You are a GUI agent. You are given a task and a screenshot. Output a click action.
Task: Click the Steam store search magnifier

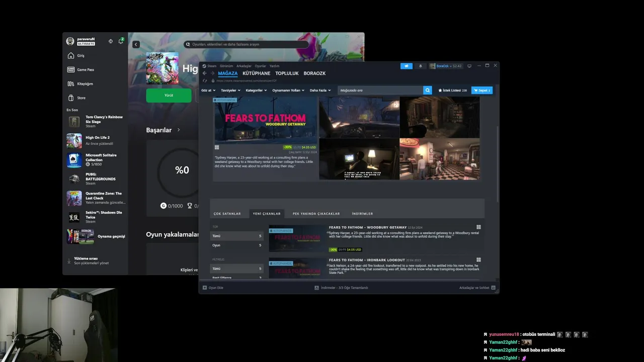[427, 90]
